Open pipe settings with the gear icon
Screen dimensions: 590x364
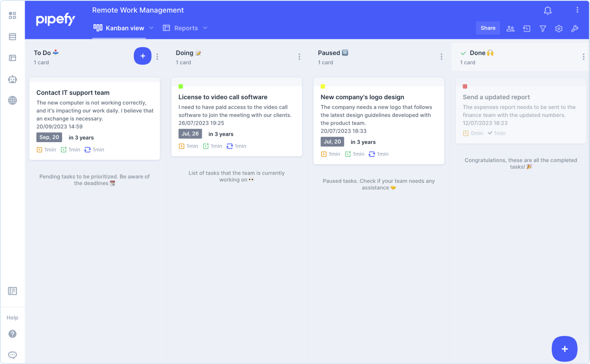559,28
